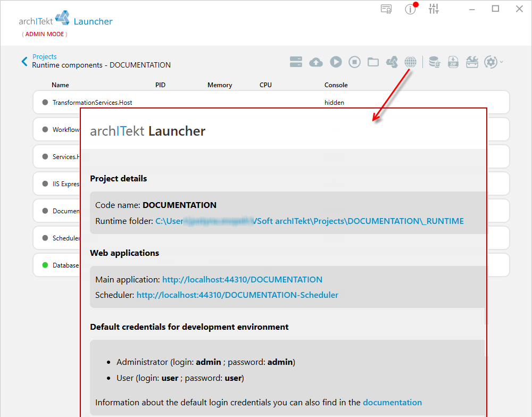532x417 pixels.
Task: Follow the documentation link about default credentials
Action: pos(393,403)
